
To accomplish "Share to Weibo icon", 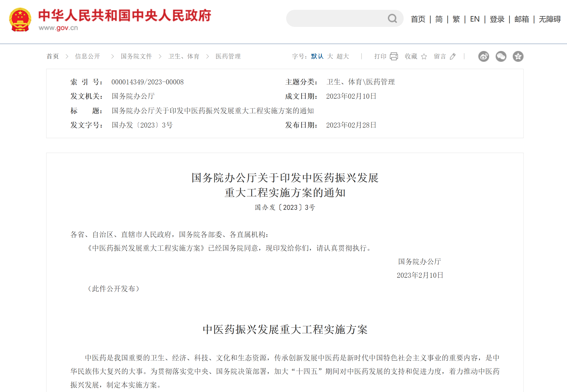I will [484, 56].
